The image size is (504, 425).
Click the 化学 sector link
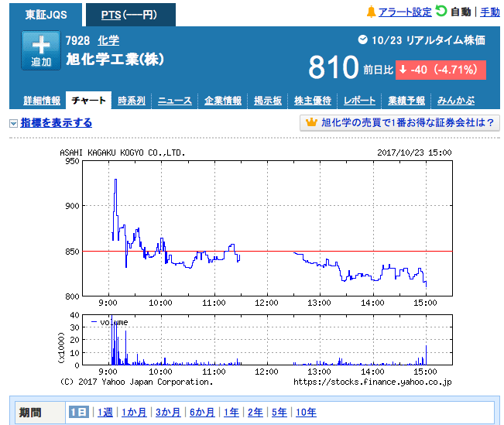[x=108, y=41]
